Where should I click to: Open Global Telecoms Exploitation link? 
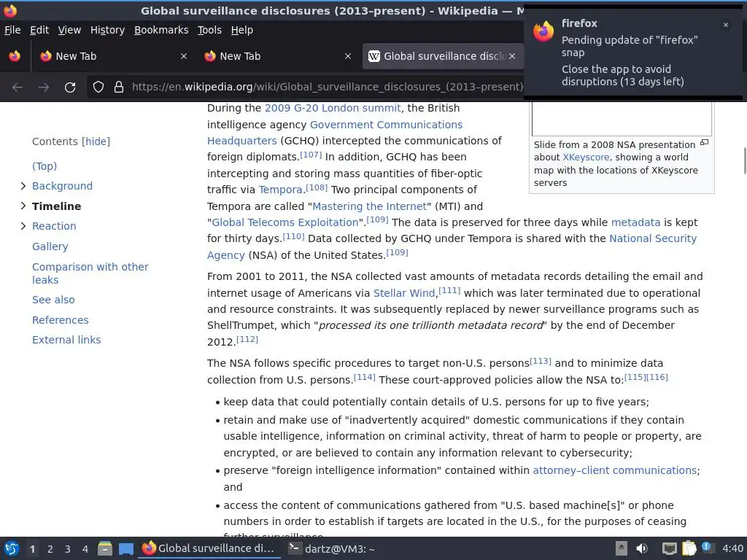click(285, 223)
